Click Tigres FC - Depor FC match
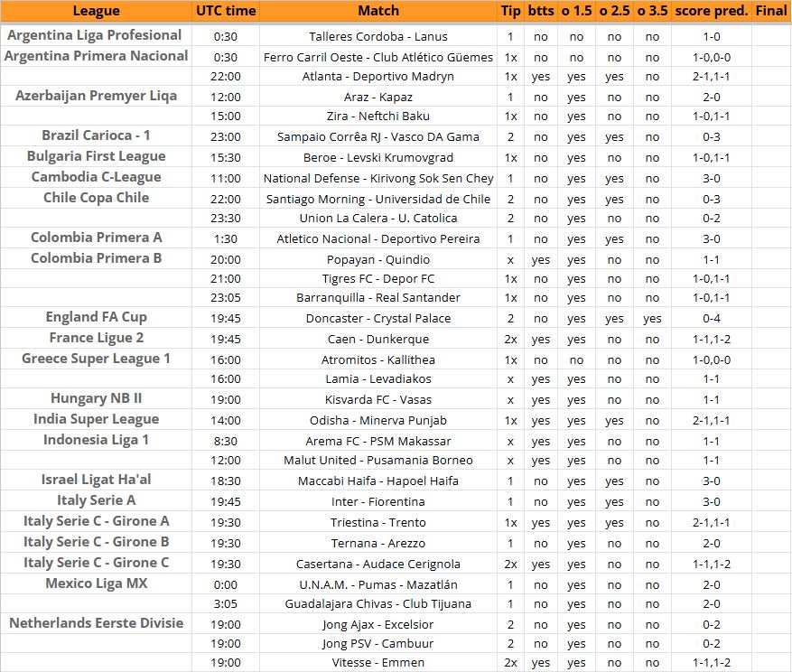 (378, 279)
